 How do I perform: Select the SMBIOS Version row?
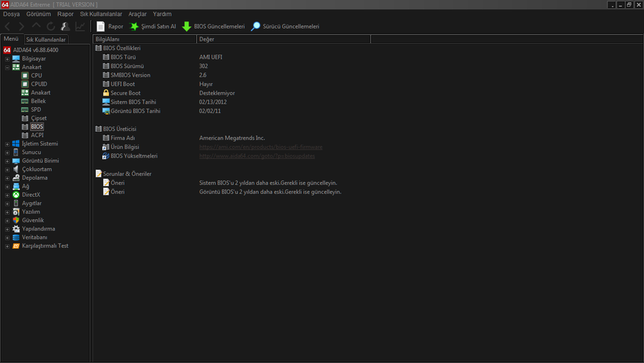(130, 75)
